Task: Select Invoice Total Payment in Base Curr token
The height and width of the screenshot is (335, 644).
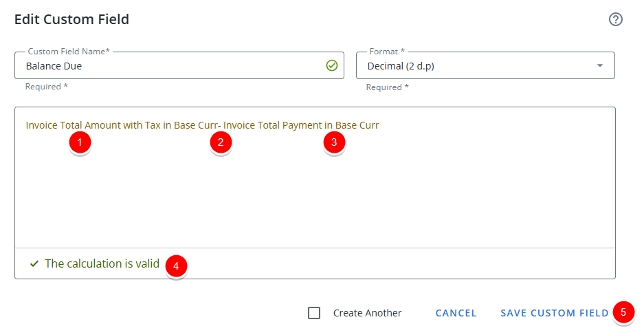Action: point(301,125)
